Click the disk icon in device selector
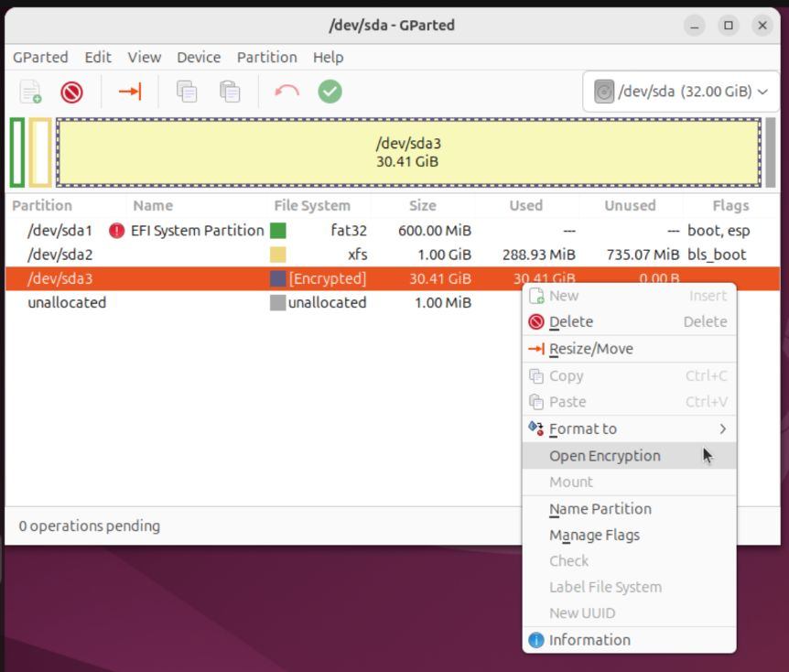This screenshot has width=789, height=672. coord(604,92)
